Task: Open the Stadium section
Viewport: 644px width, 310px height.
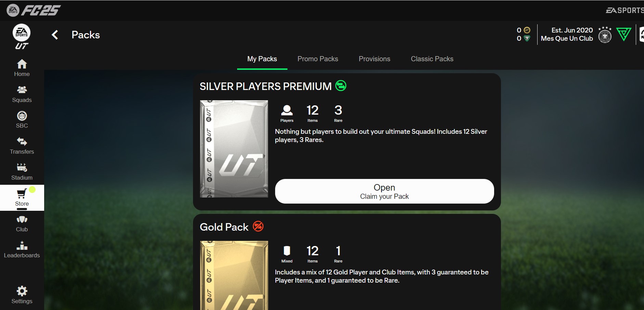Action: tap(22, 172)
